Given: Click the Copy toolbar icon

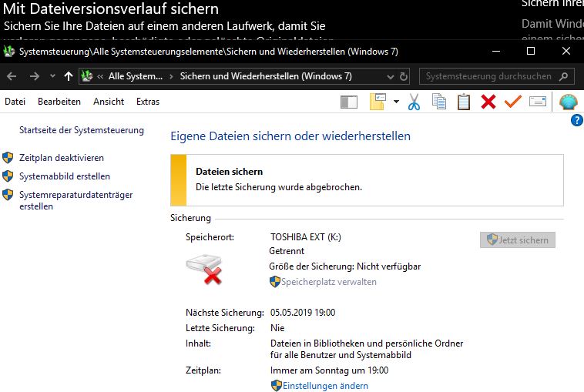Looking at the screenshot, I should [x=439, y=102].
